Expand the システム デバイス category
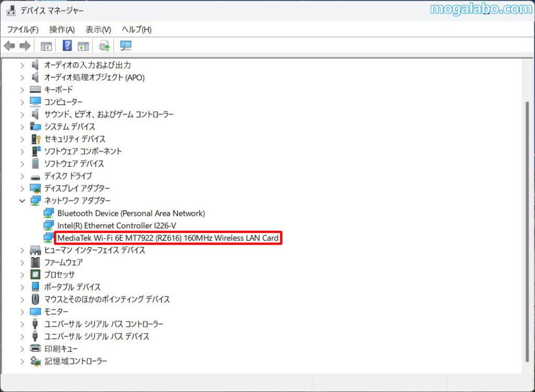 pos(22,126)
